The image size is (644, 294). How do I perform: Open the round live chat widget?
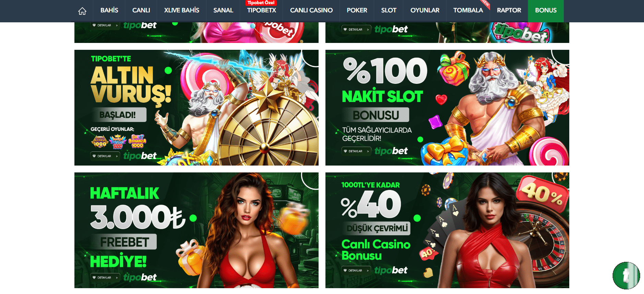(x=626, y=275)
